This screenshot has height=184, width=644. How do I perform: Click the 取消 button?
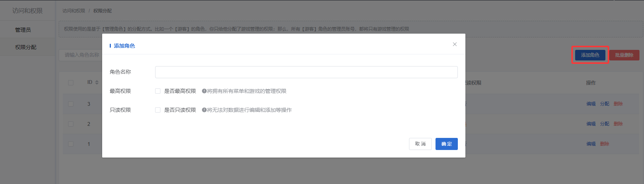[x=420, y=144]
